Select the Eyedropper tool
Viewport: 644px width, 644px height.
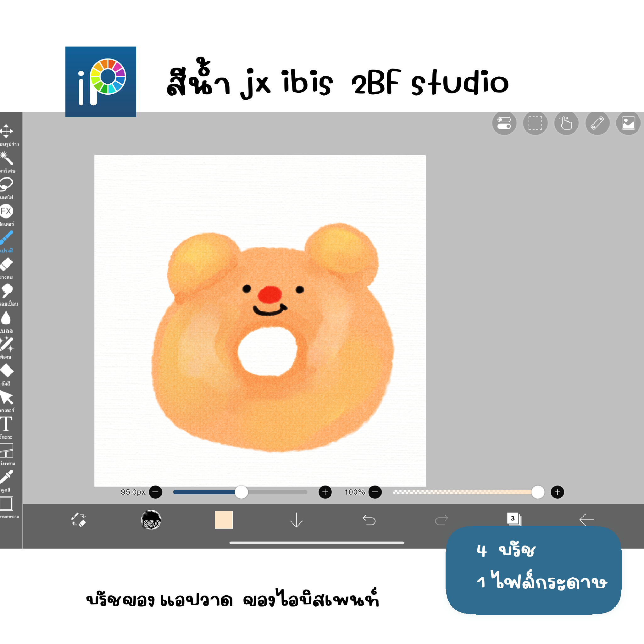click(x=7, y=477)
